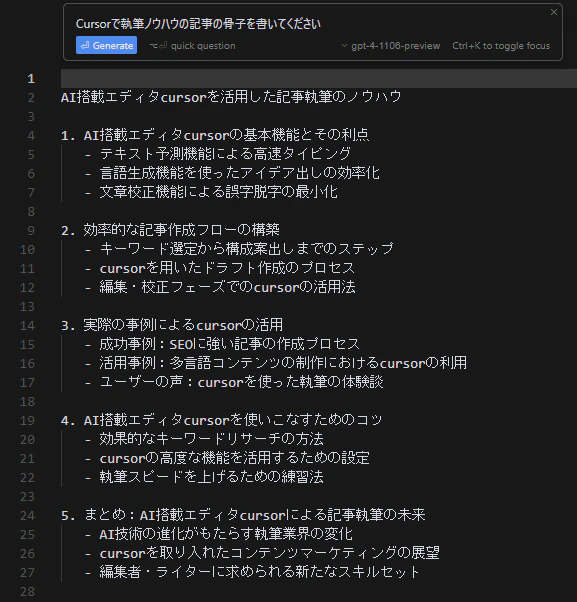Click line 編集者・ライターに求められる新たなスキルセット
Viewport: 577px width, 602px height.
click(x=260, y=572)
